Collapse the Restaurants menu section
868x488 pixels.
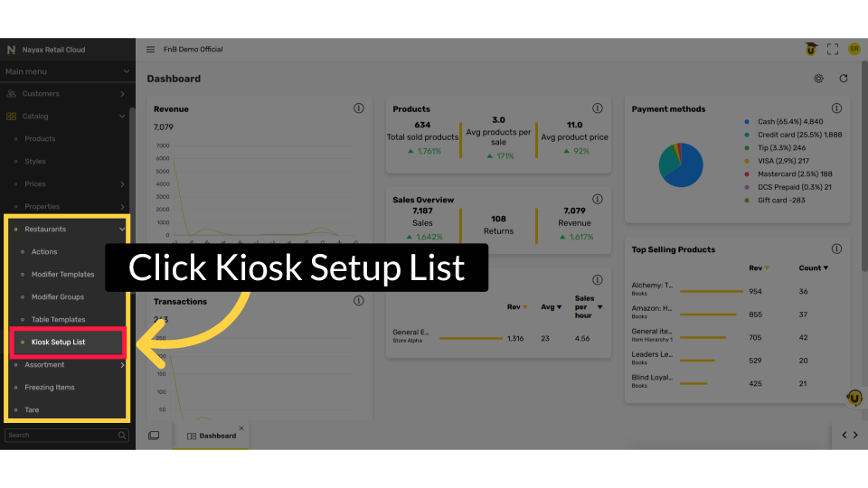[122, 230]
